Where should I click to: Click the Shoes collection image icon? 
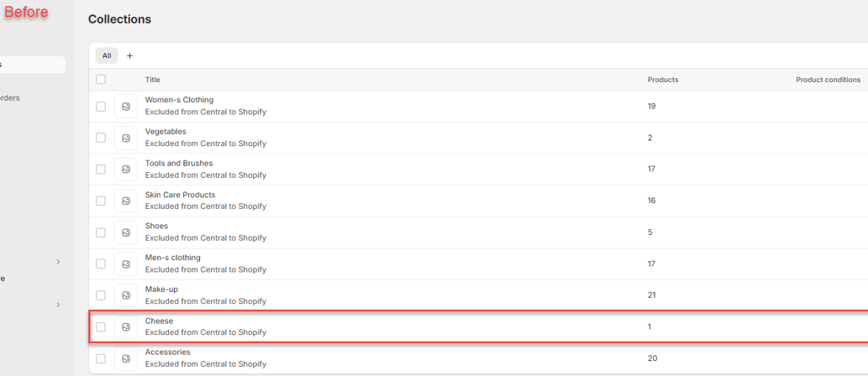click(126, 232)
